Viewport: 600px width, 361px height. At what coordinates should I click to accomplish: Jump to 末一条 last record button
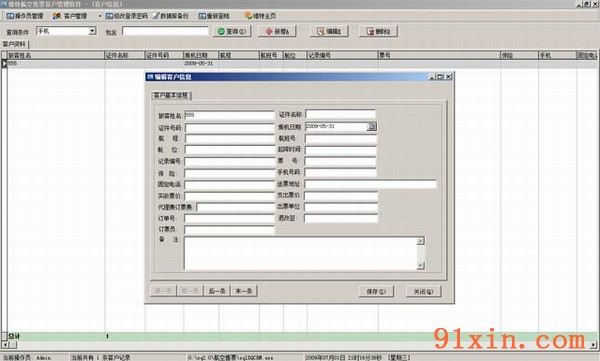click(244, 291)
